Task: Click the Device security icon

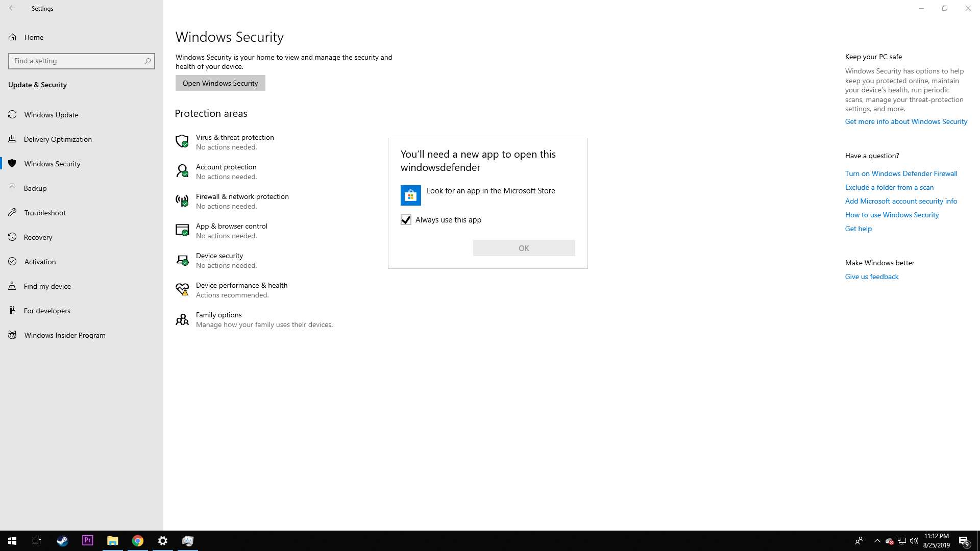Action: click(182, 260)
